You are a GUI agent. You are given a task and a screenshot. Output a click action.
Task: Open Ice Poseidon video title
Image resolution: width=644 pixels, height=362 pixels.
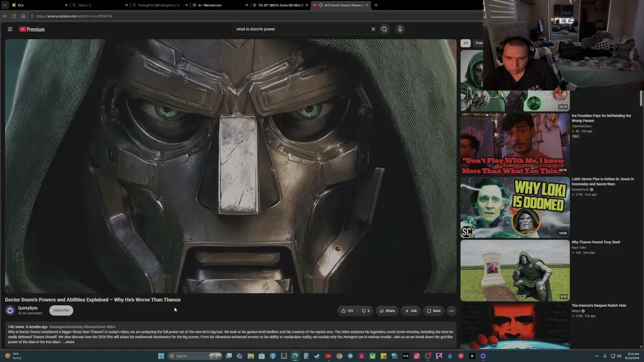[x=601, y=118]
